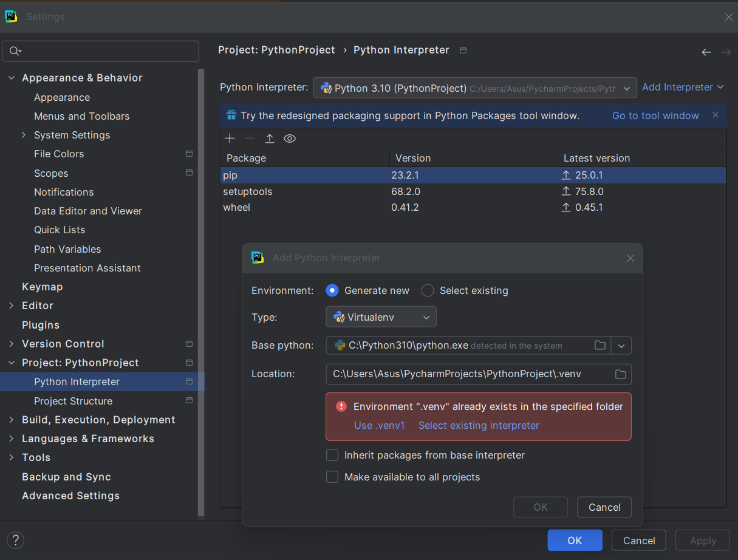Remove selected package using the minus icon
738x560 pixels.
tap(250, 138)
